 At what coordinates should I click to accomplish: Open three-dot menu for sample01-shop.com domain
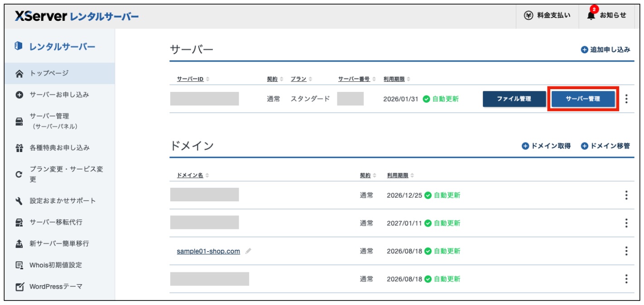[x=626, y=251]
